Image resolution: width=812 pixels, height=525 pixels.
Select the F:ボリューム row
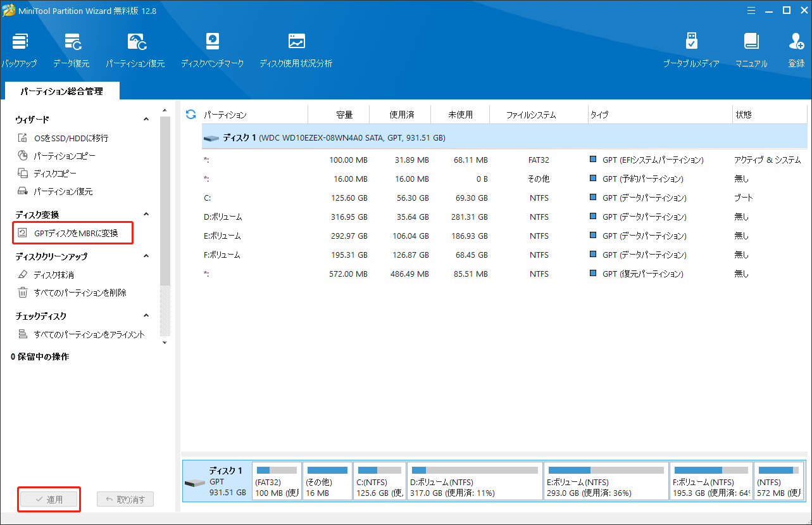point(504,255)
